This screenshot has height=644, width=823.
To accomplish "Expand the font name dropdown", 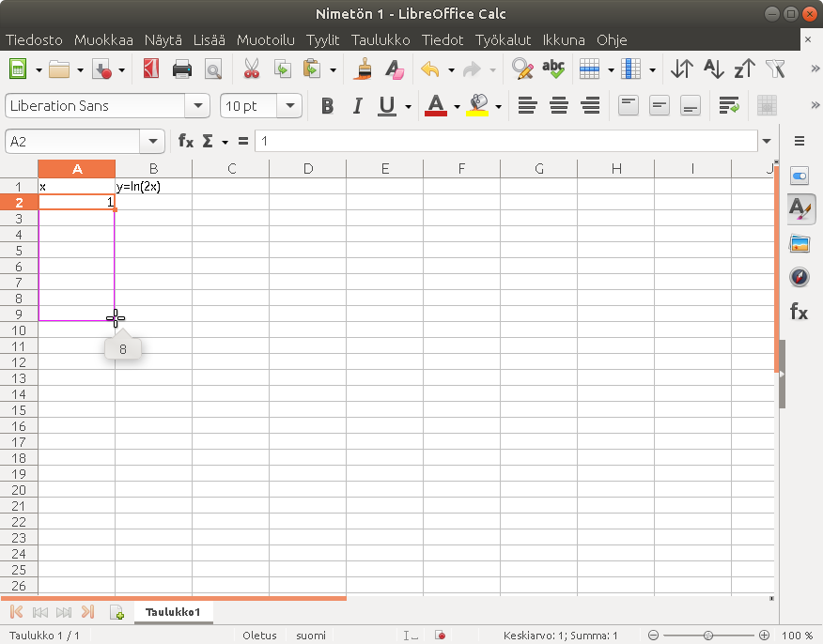I will coord(197,106).
